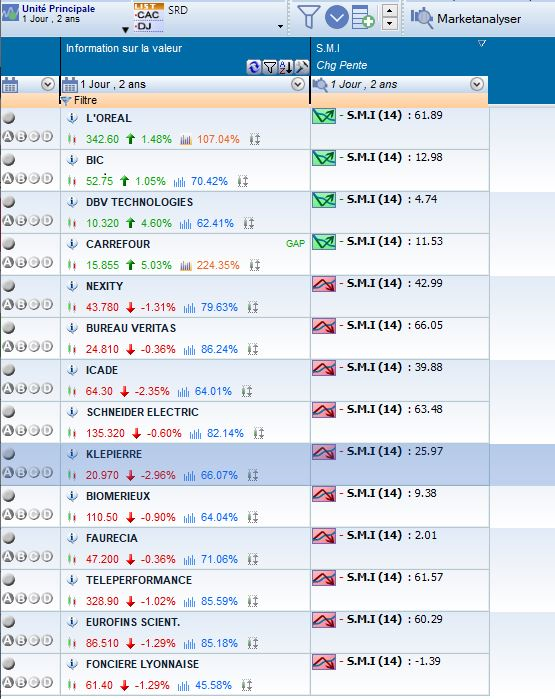Click the red S.M.I trend icon for NEXITY

pos(324,284)
